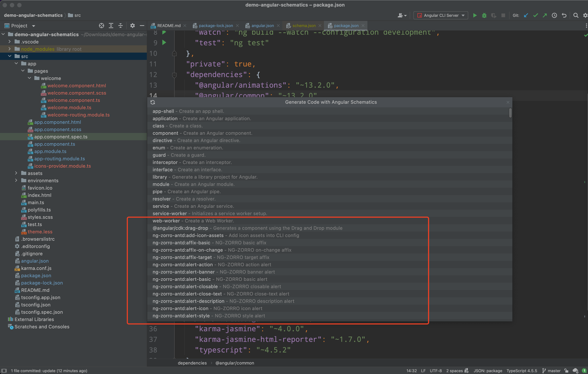The image size is (588, 374).
Task: Expand the environments folder
Action: coord(16,180)
